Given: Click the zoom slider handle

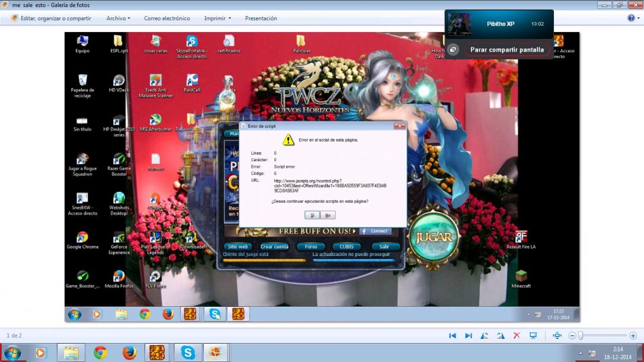Looking at the screenshot, I should point(581,336).
